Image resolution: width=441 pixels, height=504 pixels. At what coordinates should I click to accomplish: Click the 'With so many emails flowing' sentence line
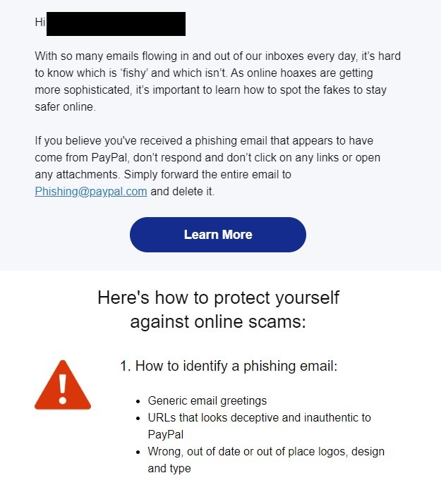point(218,56)
